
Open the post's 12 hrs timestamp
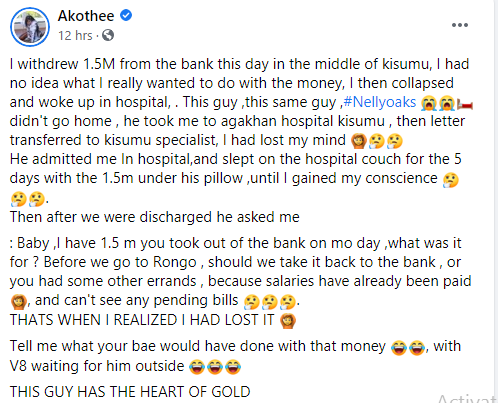click(75, 35)
